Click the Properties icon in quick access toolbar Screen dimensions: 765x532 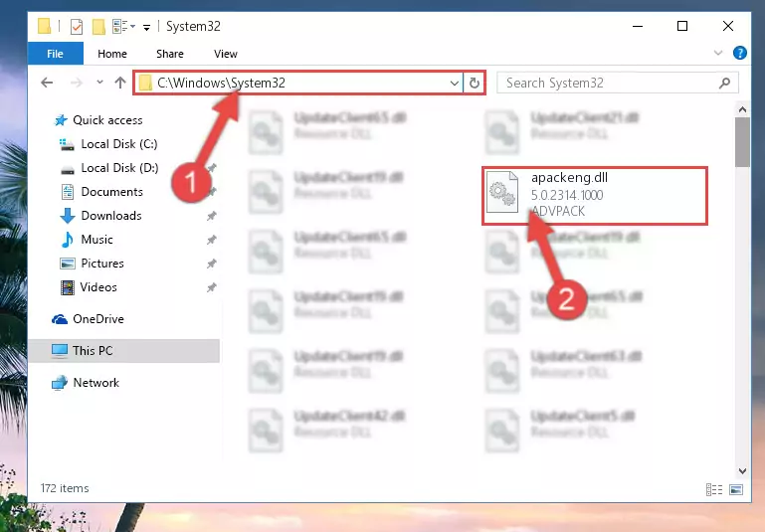point(77,26)
